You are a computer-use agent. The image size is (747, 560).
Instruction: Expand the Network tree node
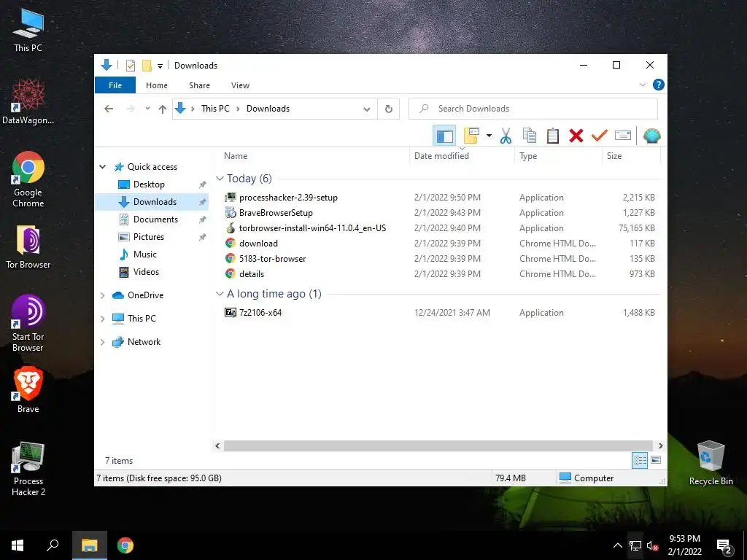click(102, 342)
